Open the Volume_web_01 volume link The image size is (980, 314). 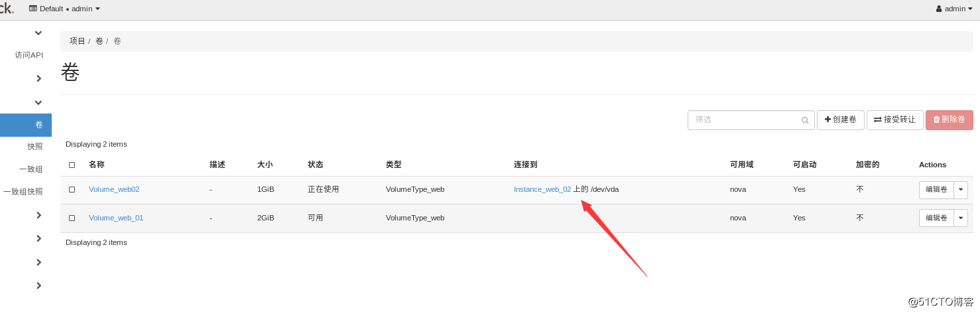pyautogui.click(x=116, y=218)
